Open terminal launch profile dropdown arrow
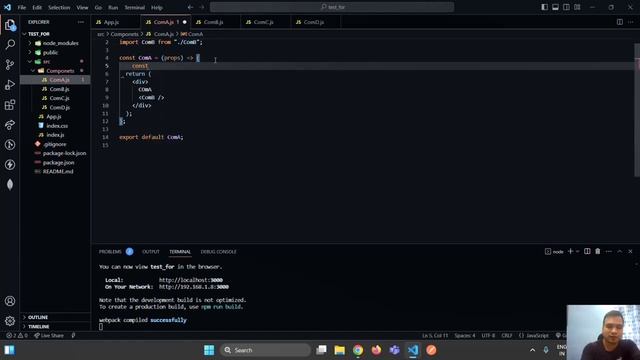The width and height of the screenshot is (640, 360). tap(578, 251)
